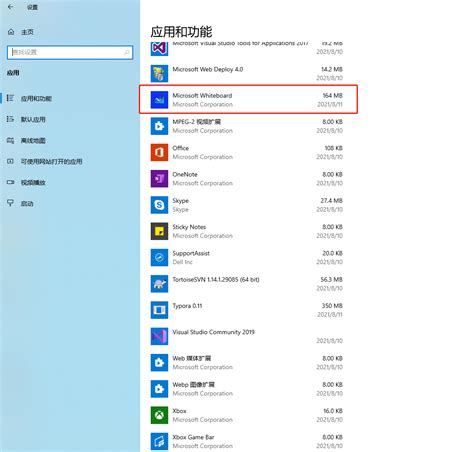
Task: Click the Typora 0.11 app icon
Action: click(159, 310)
